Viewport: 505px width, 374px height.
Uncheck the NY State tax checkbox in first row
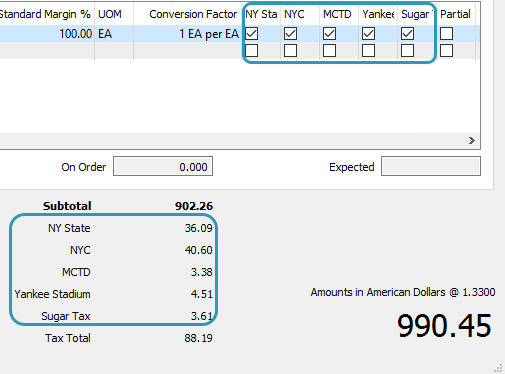point(252,34)
